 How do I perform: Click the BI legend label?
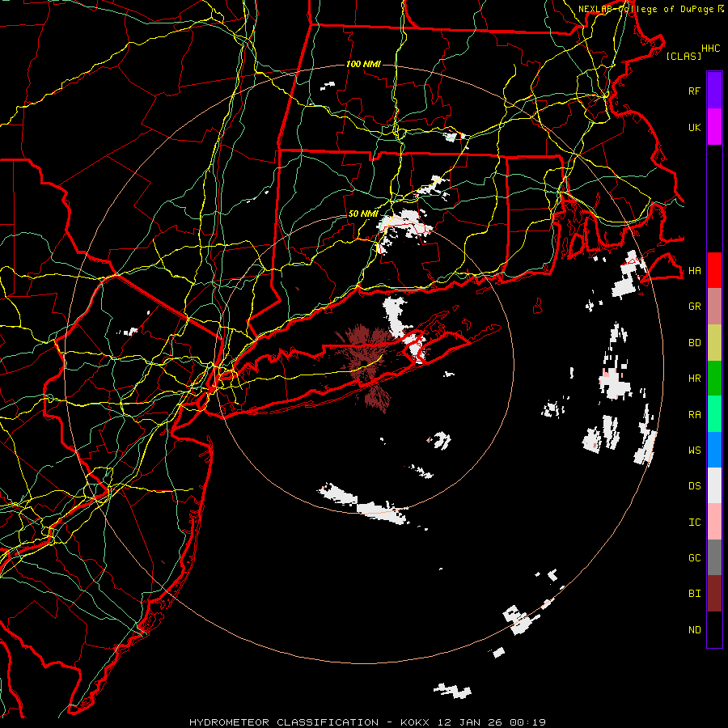pos(694,594)
